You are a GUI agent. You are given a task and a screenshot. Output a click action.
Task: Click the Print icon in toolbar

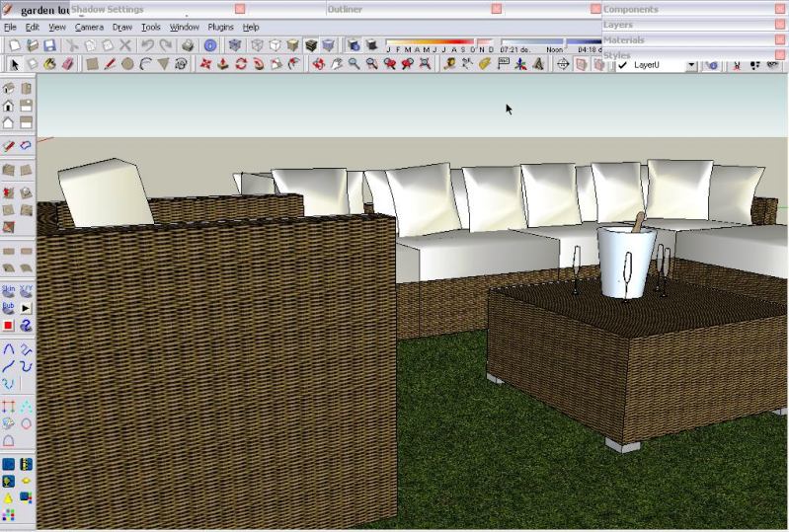coord(187,45)
